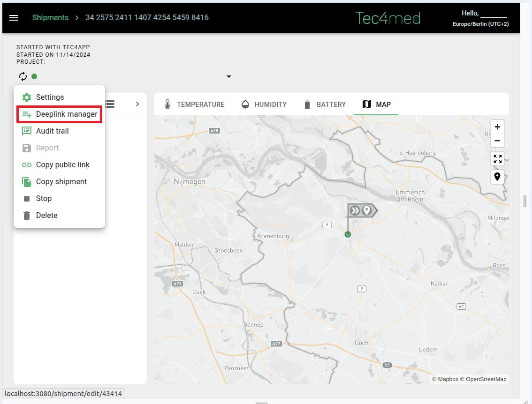Open the Battery tab
Viewport: 532px width, 404px height.
click(x=325, y=105)
